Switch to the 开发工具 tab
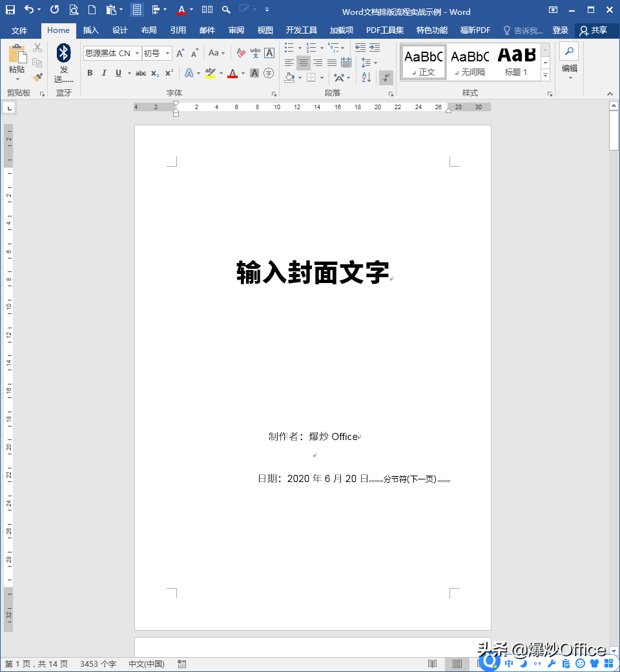This screenshot has width=620, height=672. point(301,30)
